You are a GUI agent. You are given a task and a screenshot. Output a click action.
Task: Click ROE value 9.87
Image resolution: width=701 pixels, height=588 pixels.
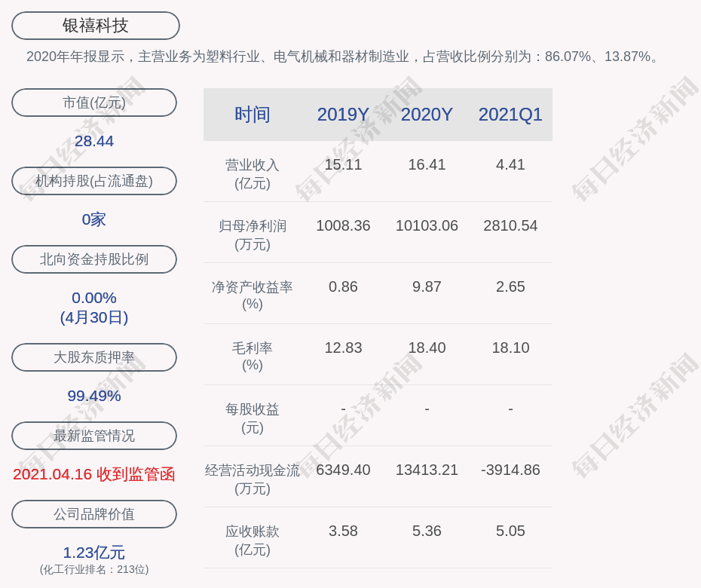click(427, 286)
